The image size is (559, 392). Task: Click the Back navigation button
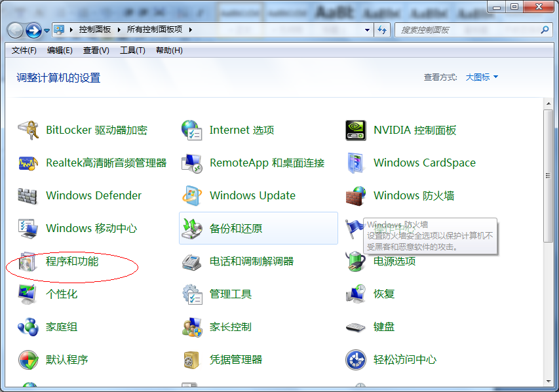(15, 30)
